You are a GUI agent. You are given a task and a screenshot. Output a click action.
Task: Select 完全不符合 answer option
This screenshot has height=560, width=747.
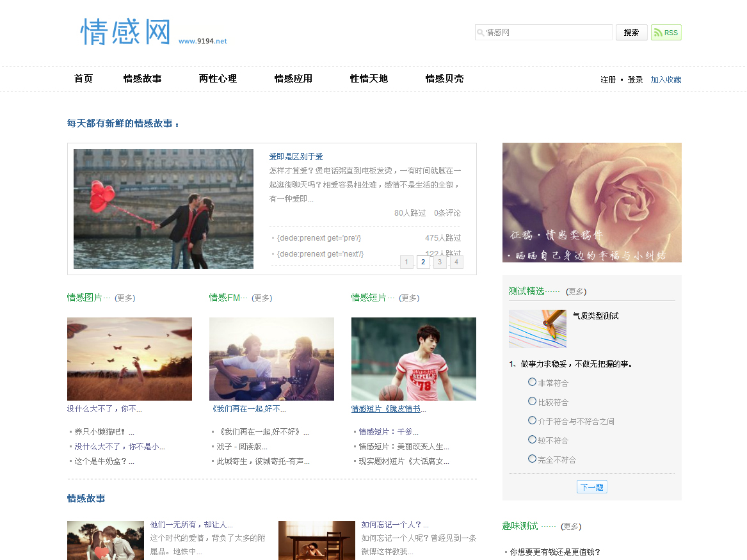(532, 458)
